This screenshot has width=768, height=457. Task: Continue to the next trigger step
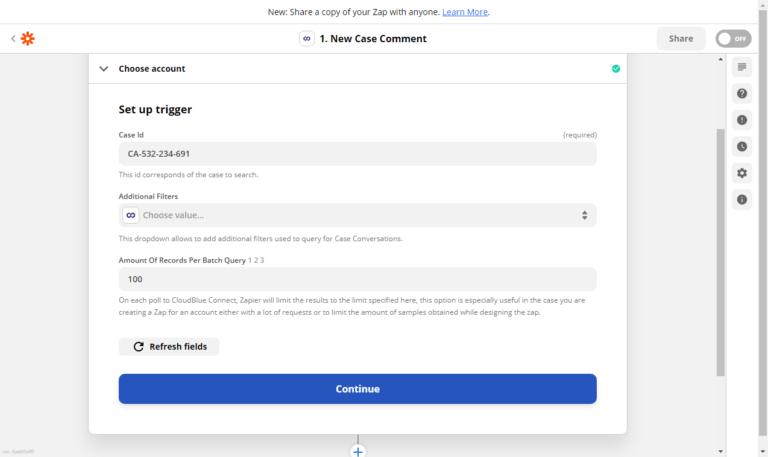[x=358, y=389]
